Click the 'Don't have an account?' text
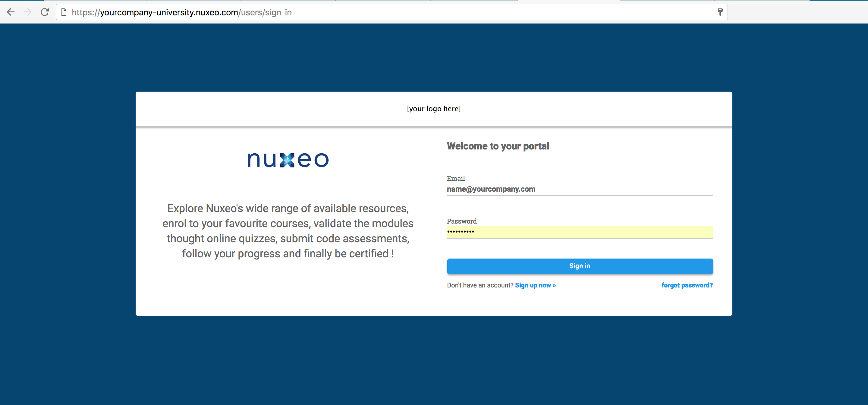 tap(480, 285)
